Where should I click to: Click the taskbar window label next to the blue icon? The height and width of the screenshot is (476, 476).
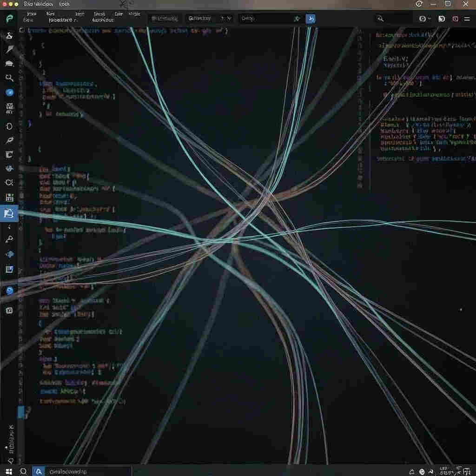point(68,471)
